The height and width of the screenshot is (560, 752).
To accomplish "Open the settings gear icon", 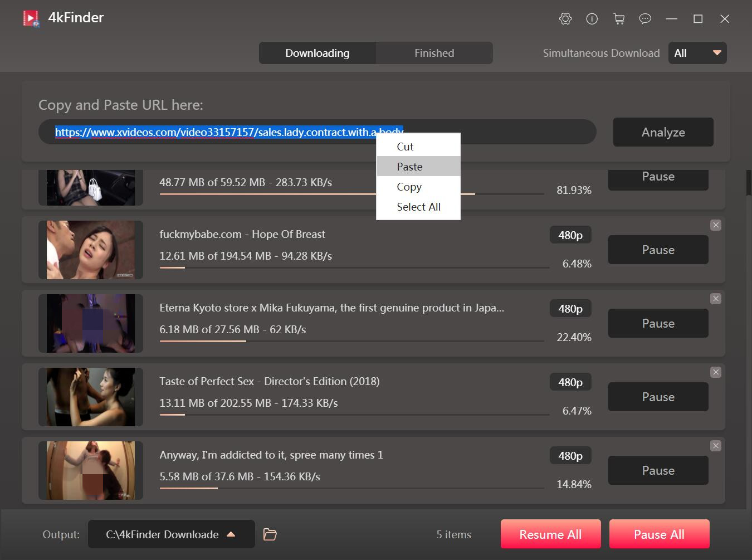I will [x=565, y=19].
